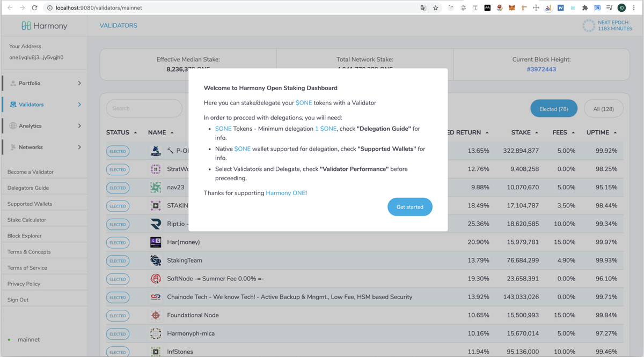This screenshot has height=357, width=644.
Task: Click Sign Out in sidebar
Action: click(x=18, y=300)
